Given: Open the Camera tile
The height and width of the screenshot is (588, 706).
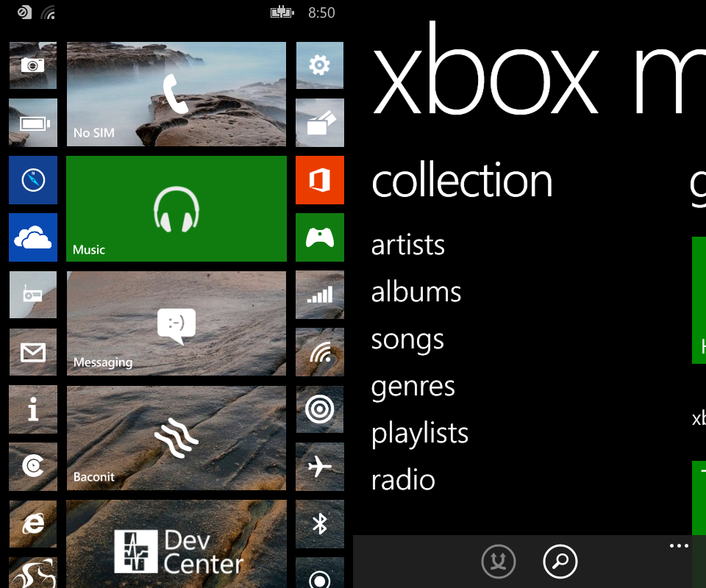Looking at the screenshot, I should 32,66.
